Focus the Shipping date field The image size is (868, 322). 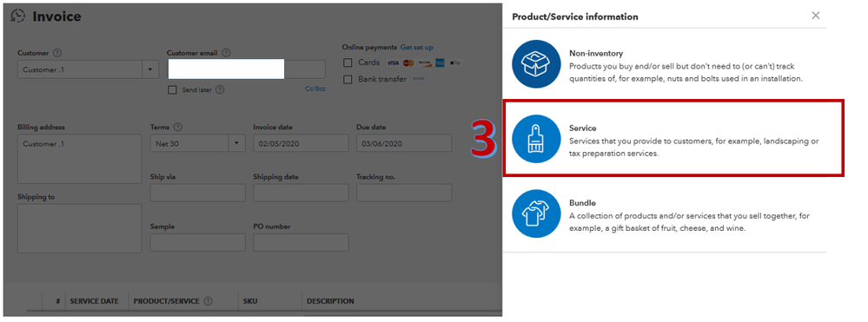[301, 193]
